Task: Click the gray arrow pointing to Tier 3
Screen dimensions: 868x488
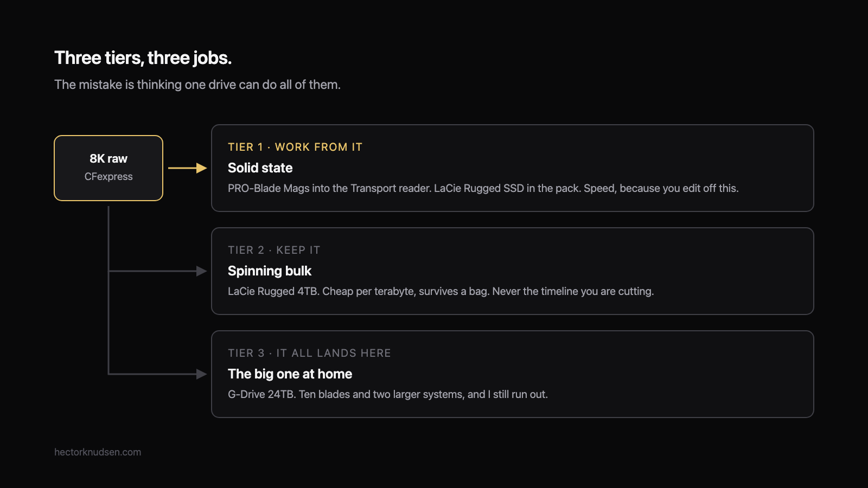Action: point(157,374)
